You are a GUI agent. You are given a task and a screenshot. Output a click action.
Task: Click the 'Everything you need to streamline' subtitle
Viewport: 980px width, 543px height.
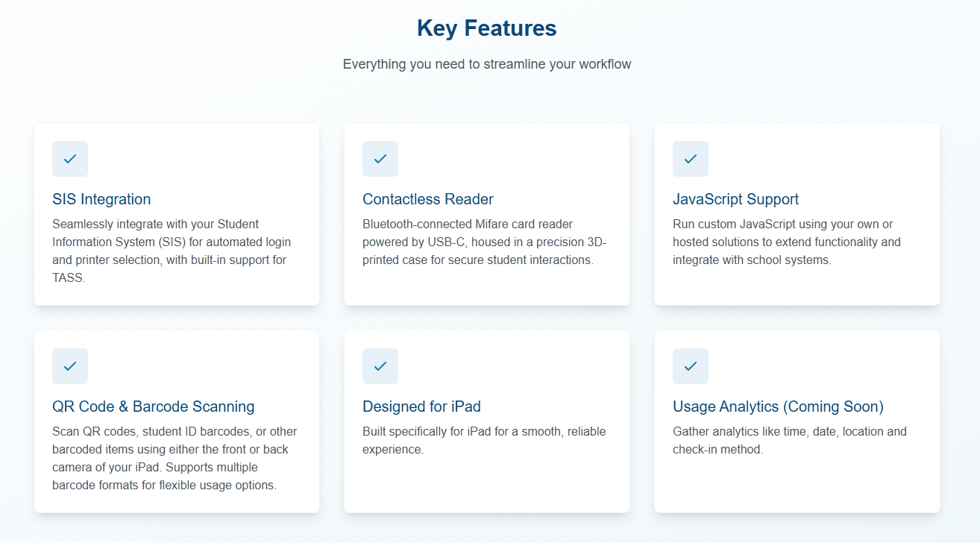tap(486, 64)
